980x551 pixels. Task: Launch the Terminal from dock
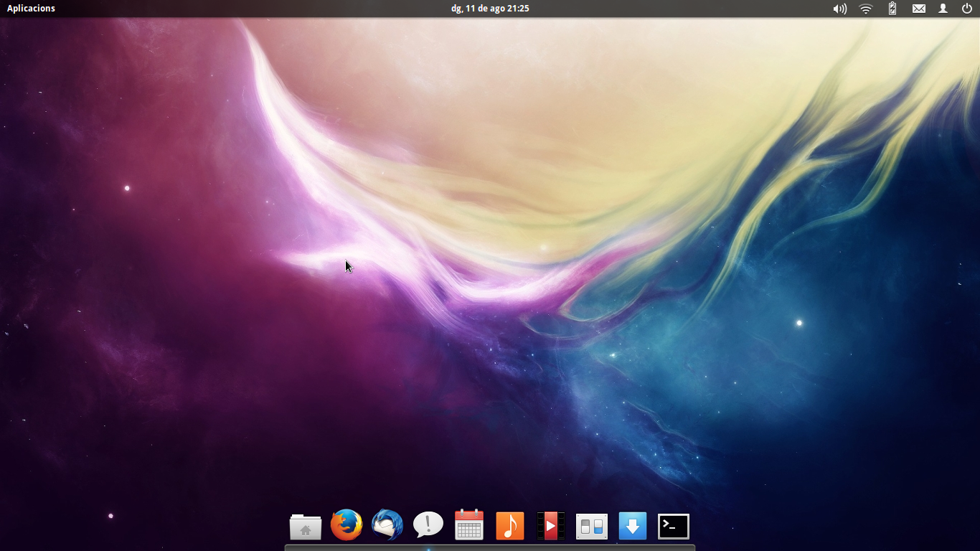point(674,527)
